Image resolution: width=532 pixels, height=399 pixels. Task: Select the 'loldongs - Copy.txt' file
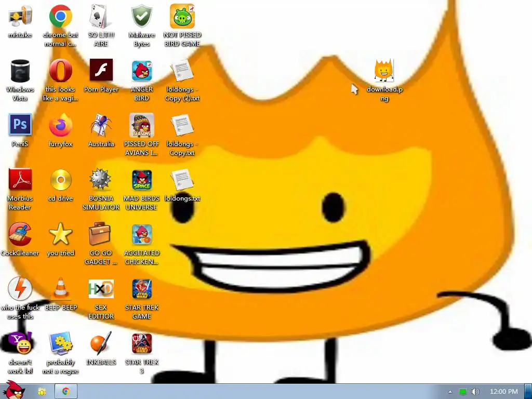pyautogui.click(x=182, y=125)
